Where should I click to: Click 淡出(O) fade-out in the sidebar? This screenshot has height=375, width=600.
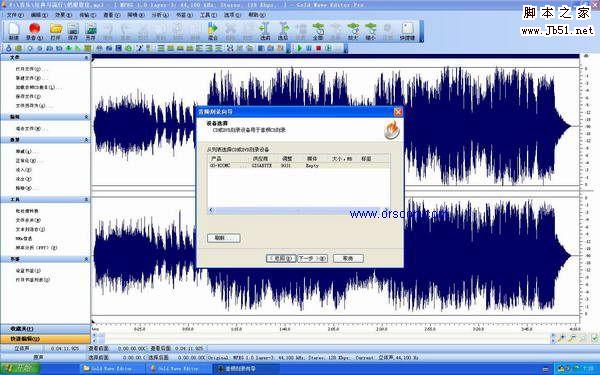(x=23, y=179)
